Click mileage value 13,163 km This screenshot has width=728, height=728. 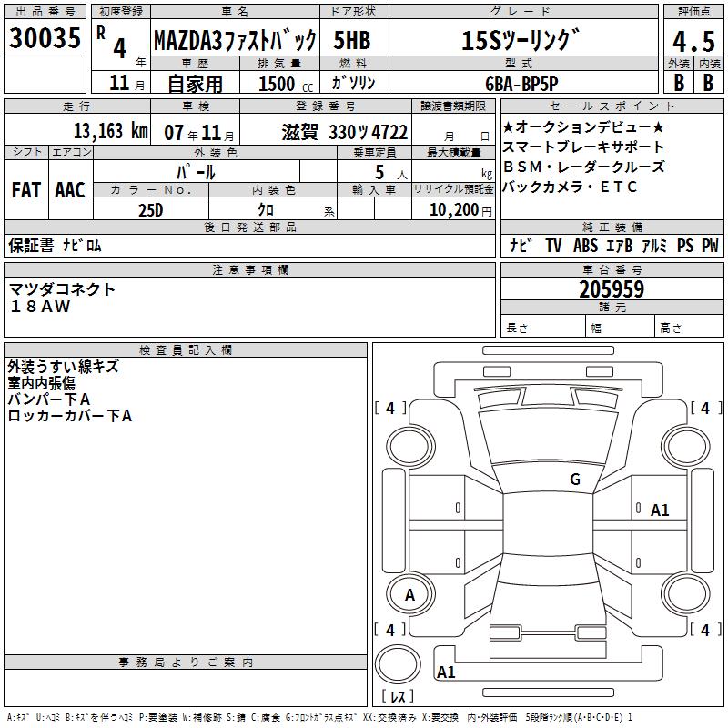pos(111,131)
